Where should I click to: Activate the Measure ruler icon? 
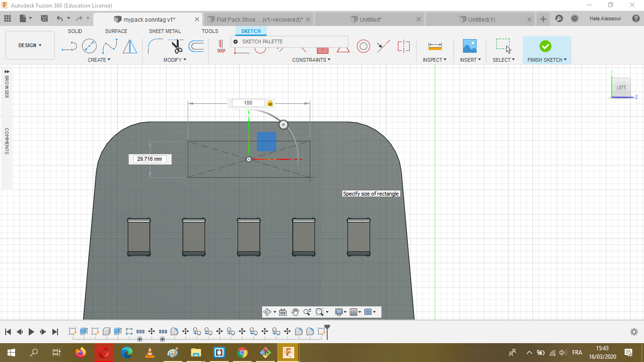point(435,46)
